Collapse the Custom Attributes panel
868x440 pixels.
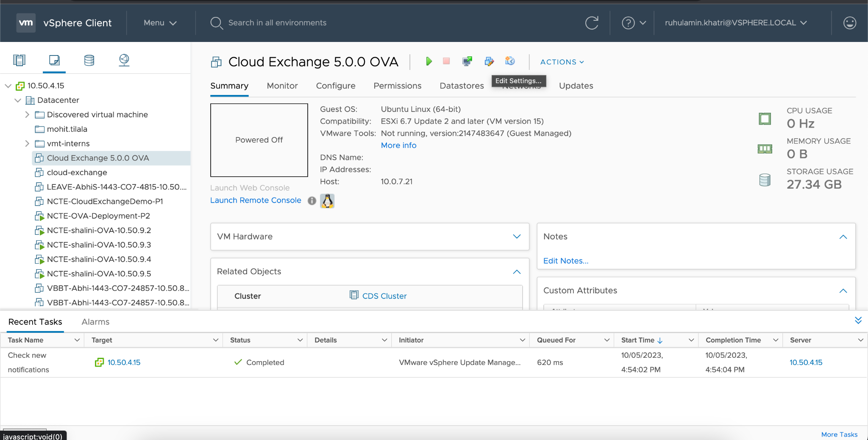pos(843,291)
